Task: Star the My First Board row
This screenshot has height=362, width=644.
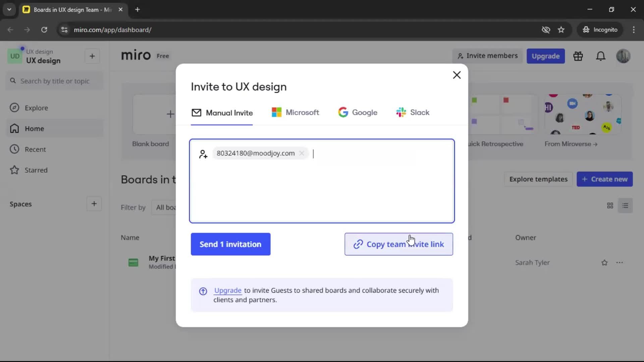Action: pyautogui.click(x=604, y=263)
